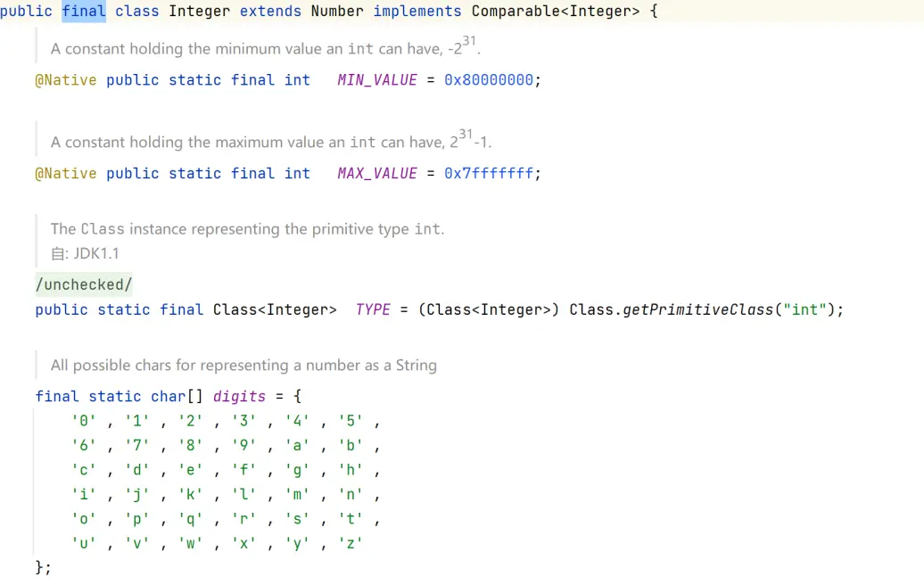The height and width of the screenshot is (585, 924).
Task: Click the MAX_VALUE constant name
Action: click(376, 174)
